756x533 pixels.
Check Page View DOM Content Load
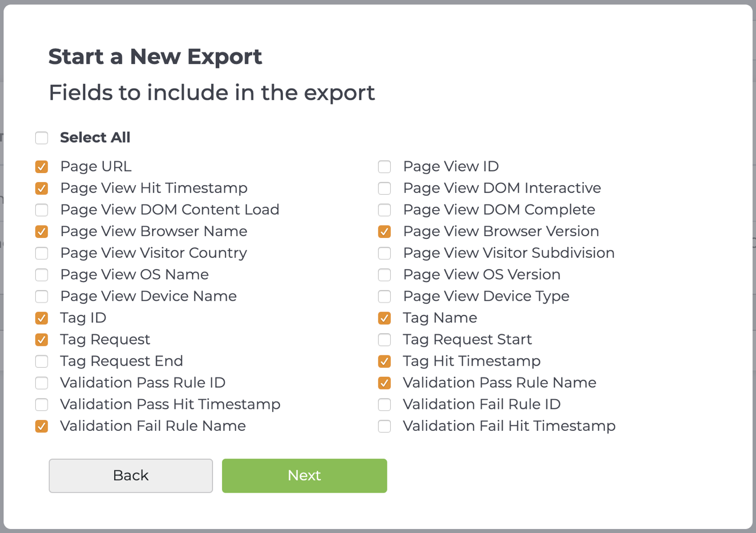[41, 209]
